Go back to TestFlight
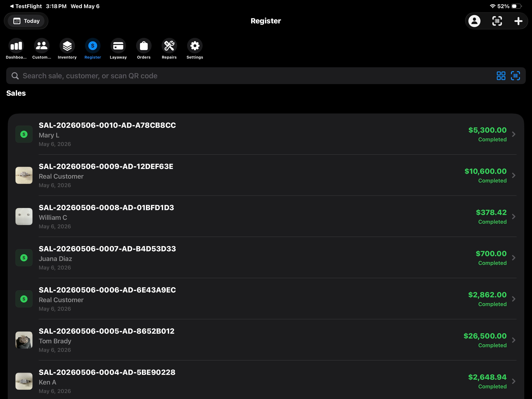 [x=26, y=6]
